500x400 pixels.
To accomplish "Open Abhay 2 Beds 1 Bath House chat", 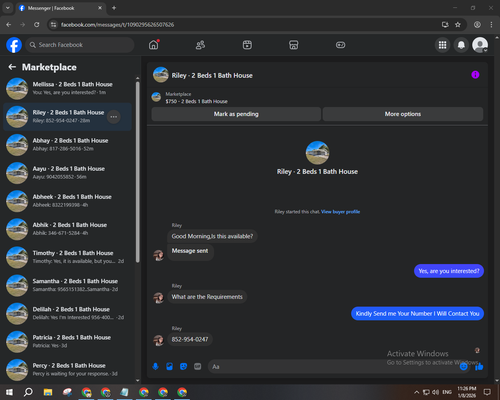I will point(68,145).
